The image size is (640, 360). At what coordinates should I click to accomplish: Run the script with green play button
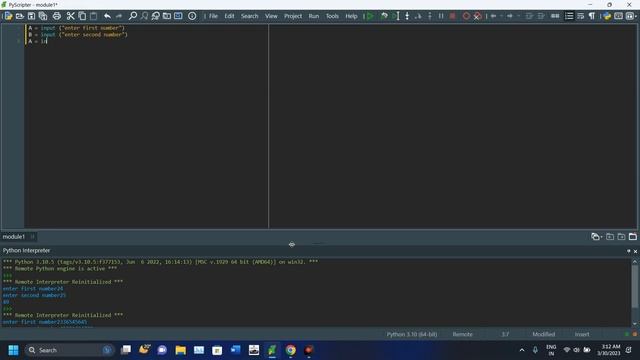click(x=370, y=16)
